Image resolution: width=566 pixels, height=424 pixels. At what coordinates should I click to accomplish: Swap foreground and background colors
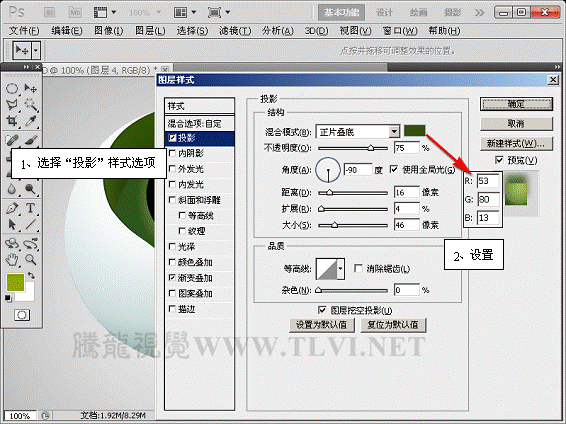[x=31, y=275]
